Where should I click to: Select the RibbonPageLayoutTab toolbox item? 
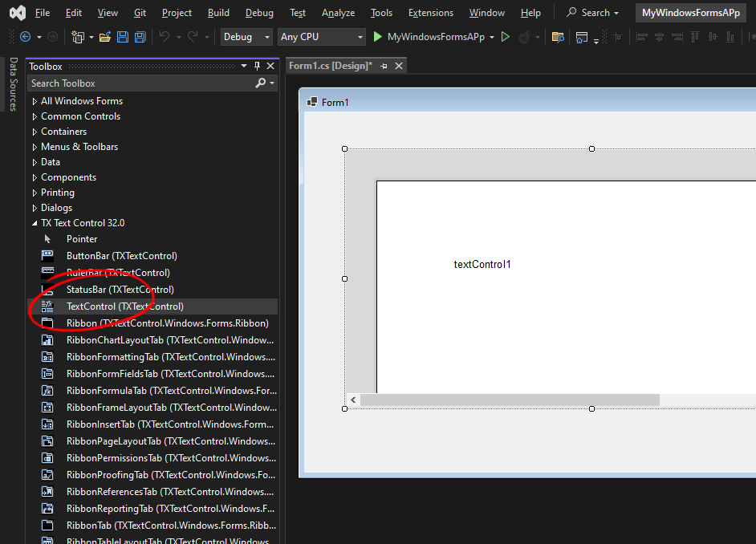[x=152, y=441]
